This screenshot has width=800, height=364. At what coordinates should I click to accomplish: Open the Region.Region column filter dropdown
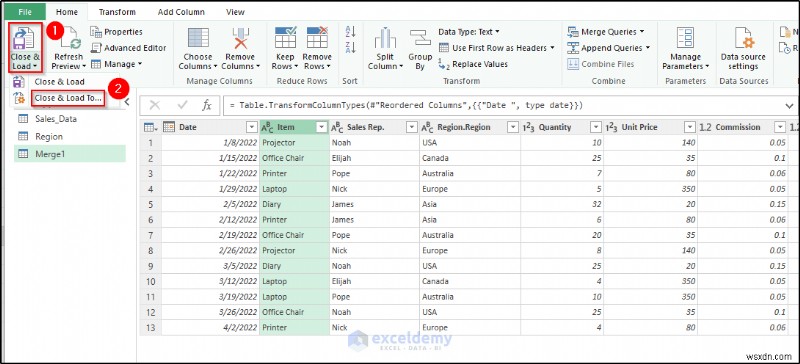click(513, 127)
